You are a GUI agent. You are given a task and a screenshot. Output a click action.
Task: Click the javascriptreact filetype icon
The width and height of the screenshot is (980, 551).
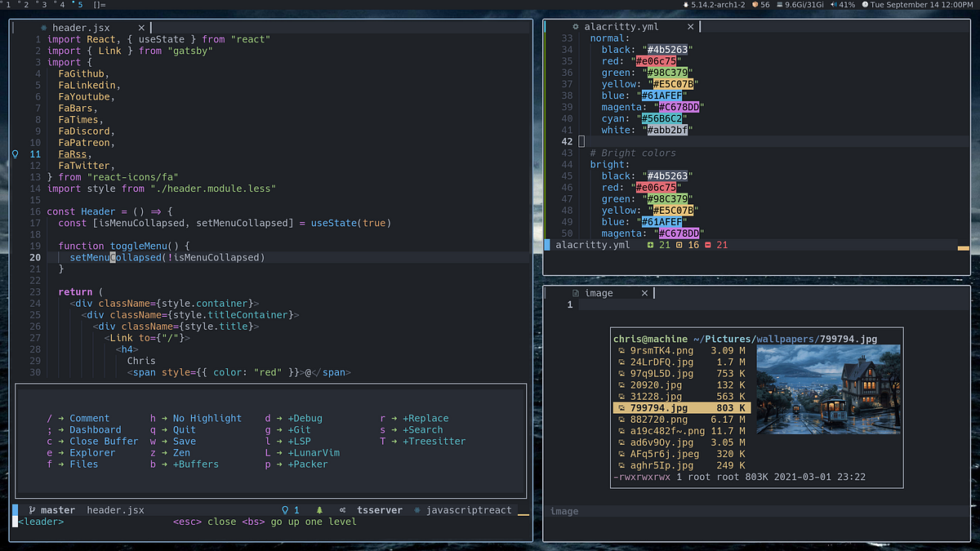(418, 509)
